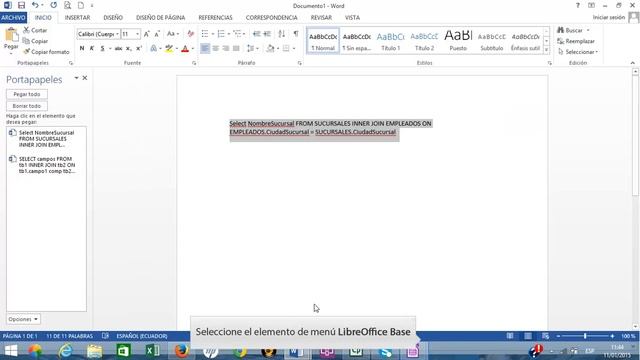Insert numbered list
640x360 pixels.
(221, 34)
